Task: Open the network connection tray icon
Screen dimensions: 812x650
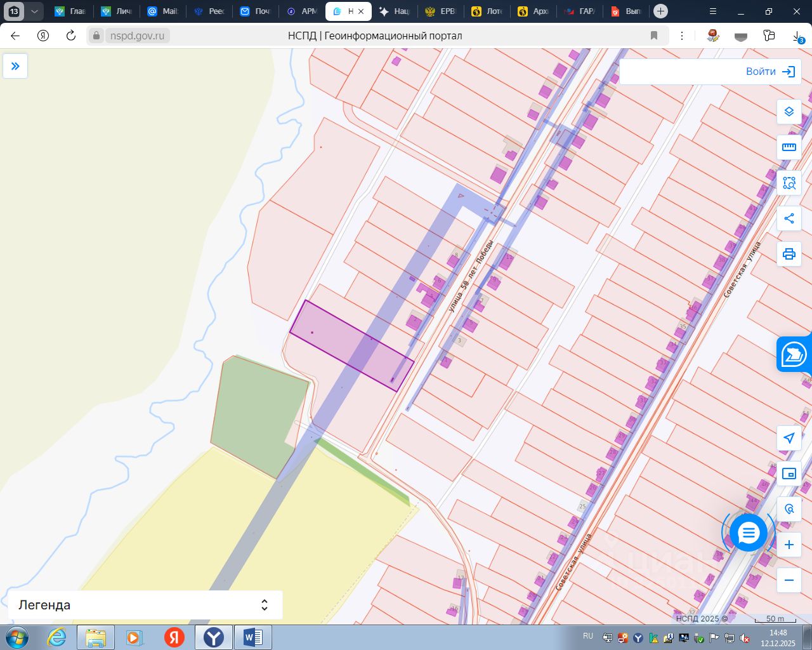Action: [x=730, y=638]
